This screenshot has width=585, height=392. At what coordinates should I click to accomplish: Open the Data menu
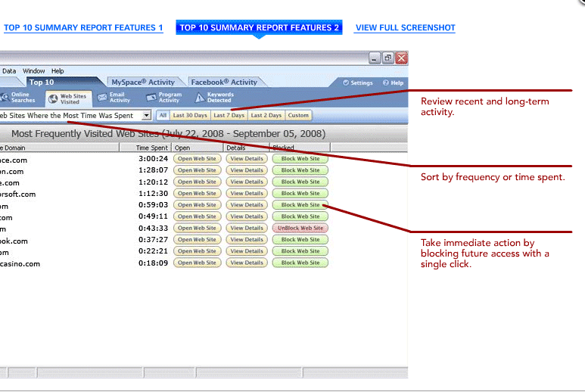click(9, 71)
